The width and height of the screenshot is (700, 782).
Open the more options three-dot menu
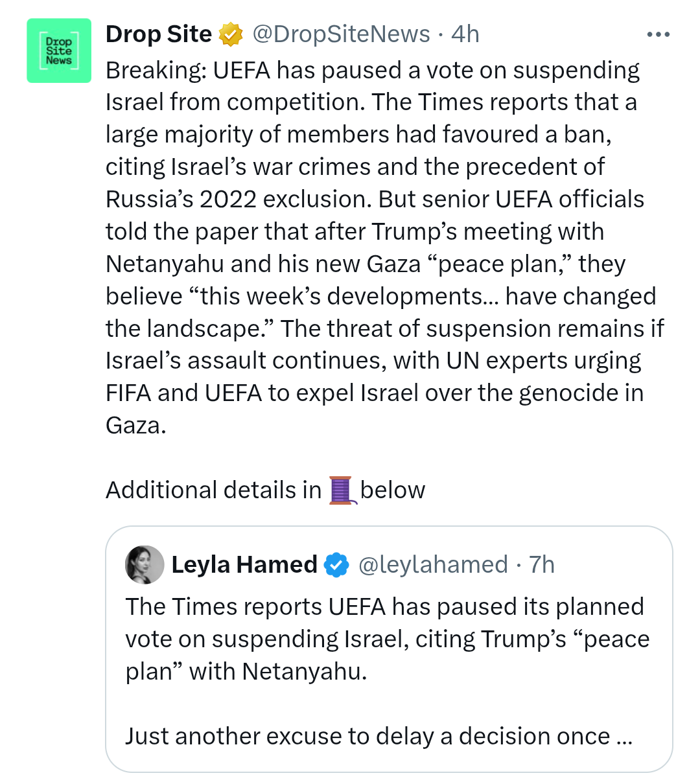[658, 34]
